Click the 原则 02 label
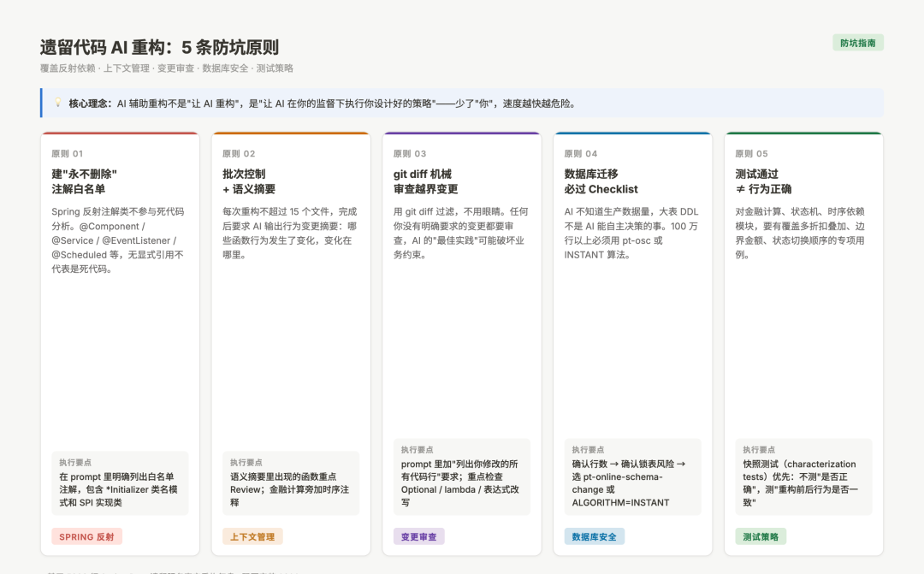 pyautogui.click(x=239, y=153)
